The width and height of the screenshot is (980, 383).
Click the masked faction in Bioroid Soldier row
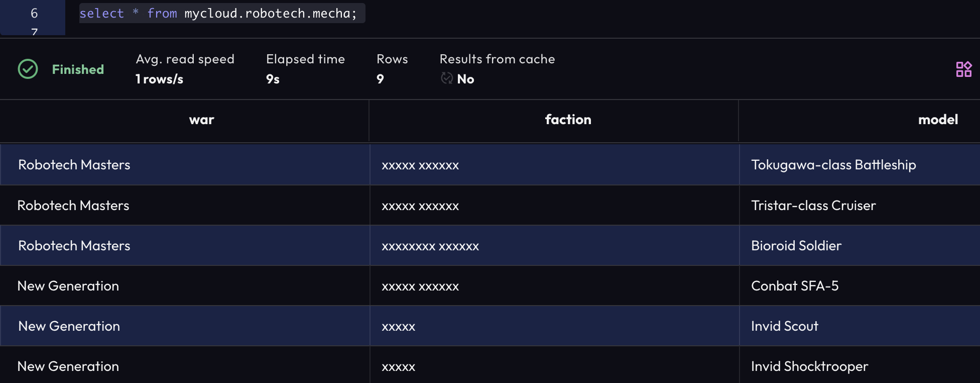(x=430, y=246)
